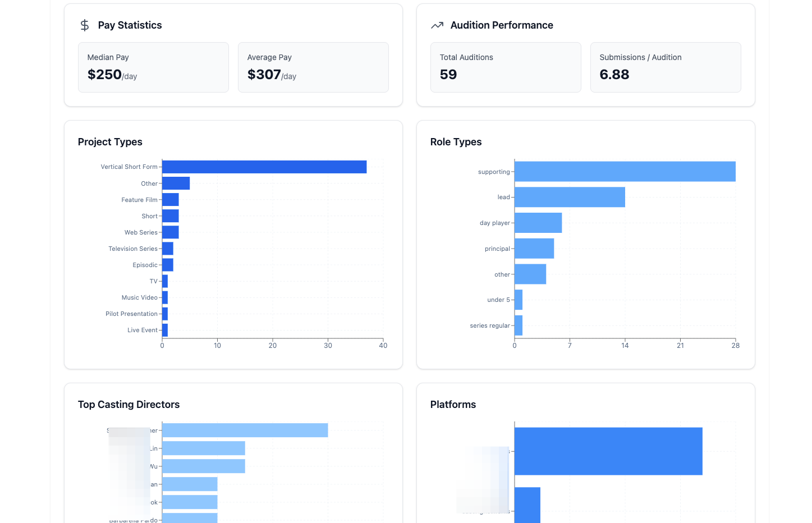Click the 'Platforms' heading
Screen dimensions: 812x523
point(452,405)
